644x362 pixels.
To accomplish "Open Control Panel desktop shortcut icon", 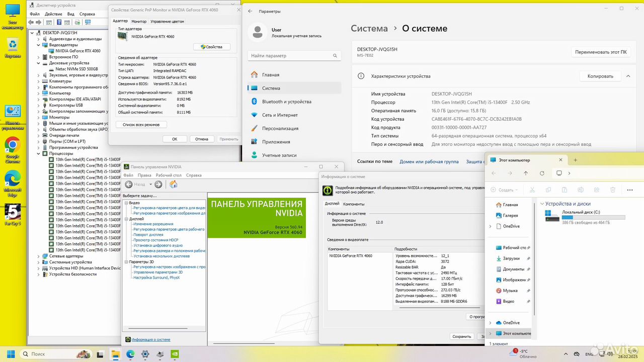I will click(x=13, y=118).
